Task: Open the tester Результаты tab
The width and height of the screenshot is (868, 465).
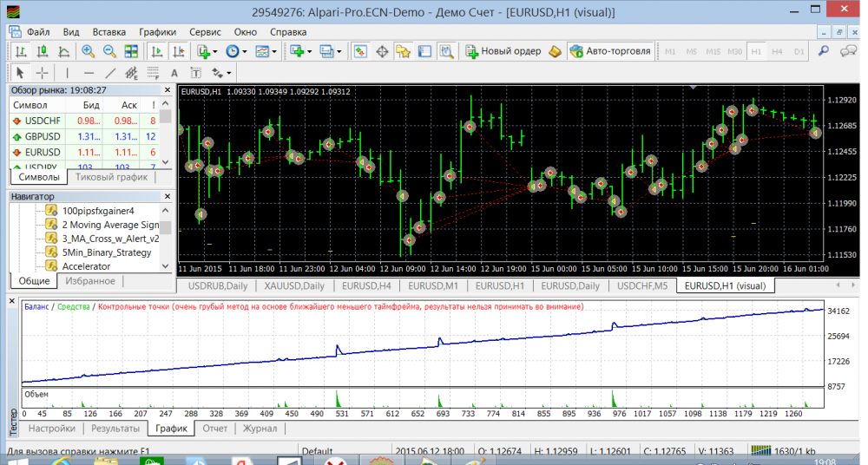Action: pyautogui.click(x=115, y=429)
